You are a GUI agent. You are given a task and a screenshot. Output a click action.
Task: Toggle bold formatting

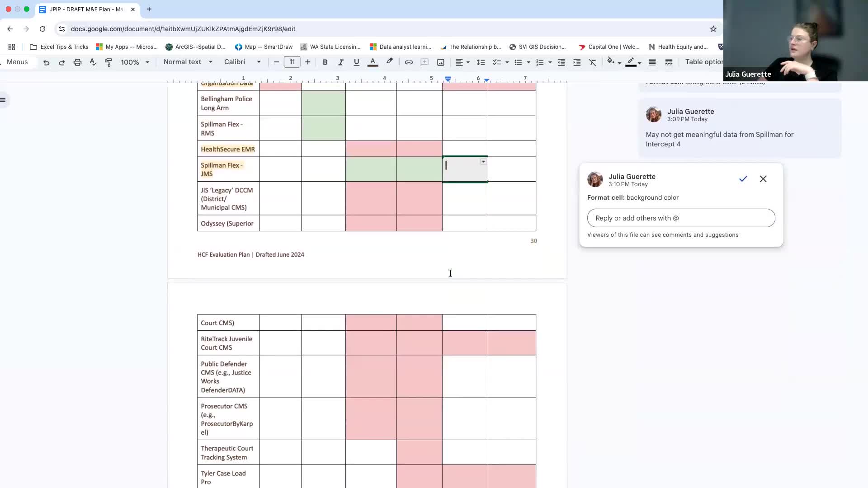point(325,62)
